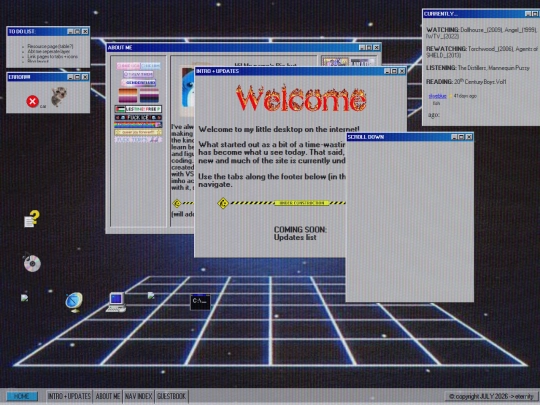540x405 pixels.
Task: Click the orange-pink lesbian flag in About Me
Action: point(128,95)
